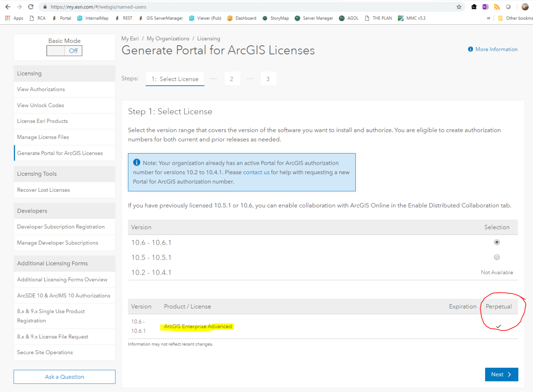Open the MMC v5.3 bookmark
Viewport: 533px width, 392px height.
[412, 18]
